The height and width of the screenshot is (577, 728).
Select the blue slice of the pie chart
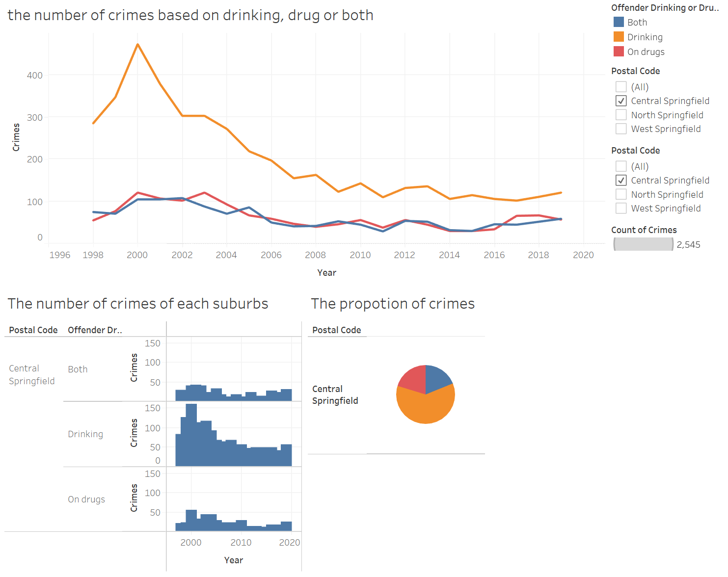[x=437, y=377]
